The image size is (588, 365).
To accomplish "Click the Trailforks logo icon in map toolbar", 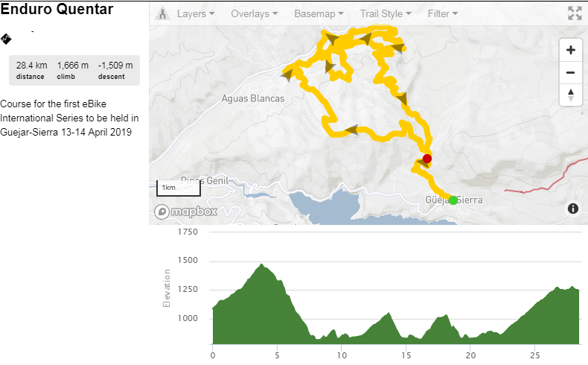I will pyautogui.click(x=162, y=14).
